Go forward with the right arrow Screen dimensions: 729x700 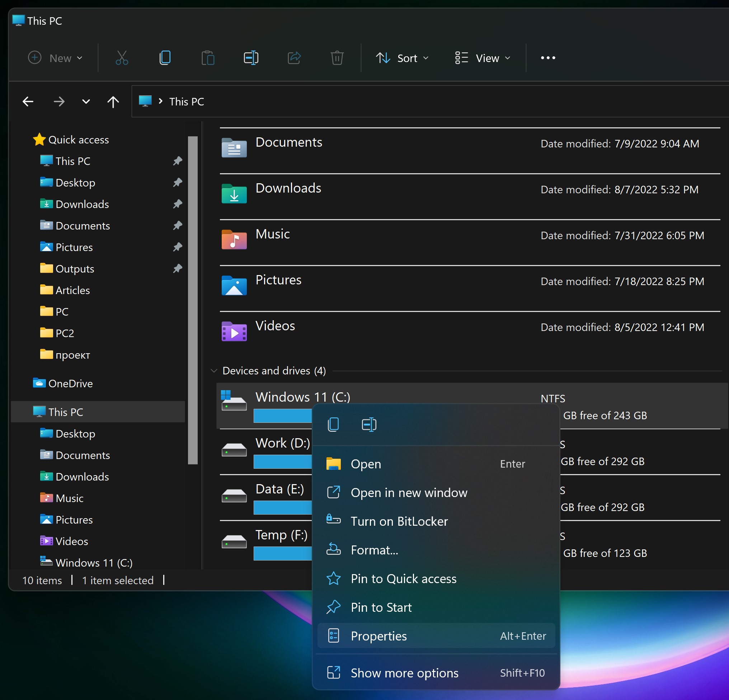[59, 101]
